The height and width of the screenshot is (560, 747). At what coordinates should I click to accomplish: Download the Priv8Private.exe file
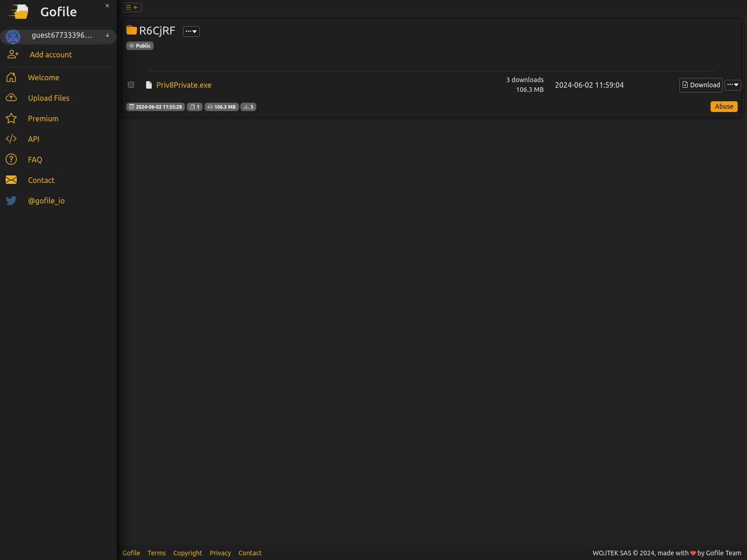701,85
